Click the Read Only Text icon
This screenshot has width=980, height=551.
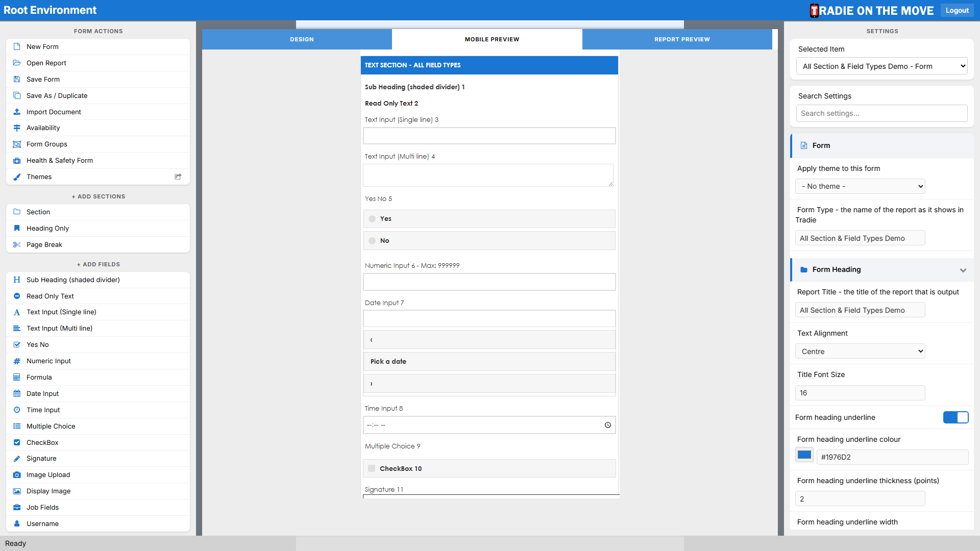pyautogui.click(x=17, y=296)
